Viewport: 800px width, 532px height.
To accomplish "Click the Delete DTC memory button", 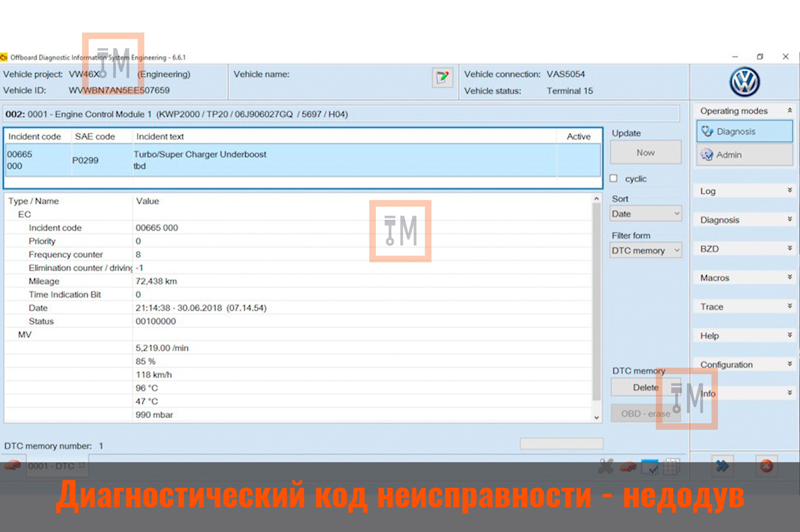I will point(645,387).
